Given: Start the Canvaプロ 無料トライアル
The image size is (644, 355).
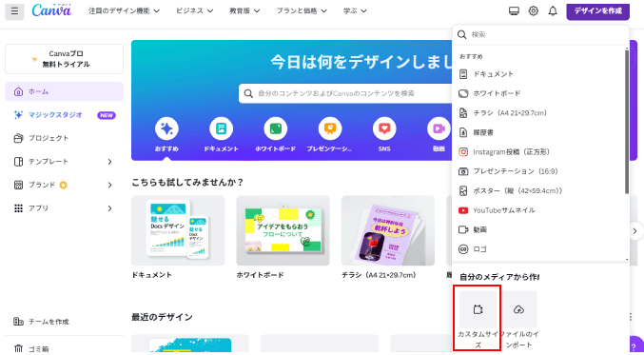Looking at the screenshot, I should pos(64,59).
